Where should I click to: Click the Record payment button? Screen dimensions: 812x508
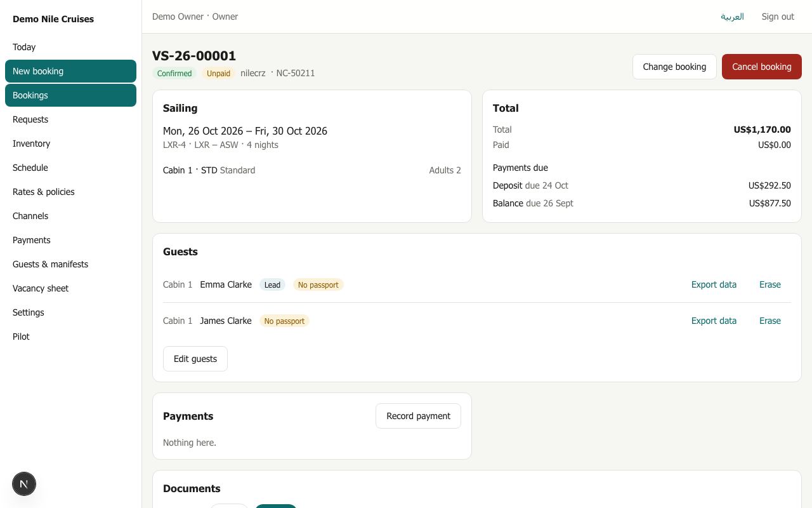click(x=418, y=416)
